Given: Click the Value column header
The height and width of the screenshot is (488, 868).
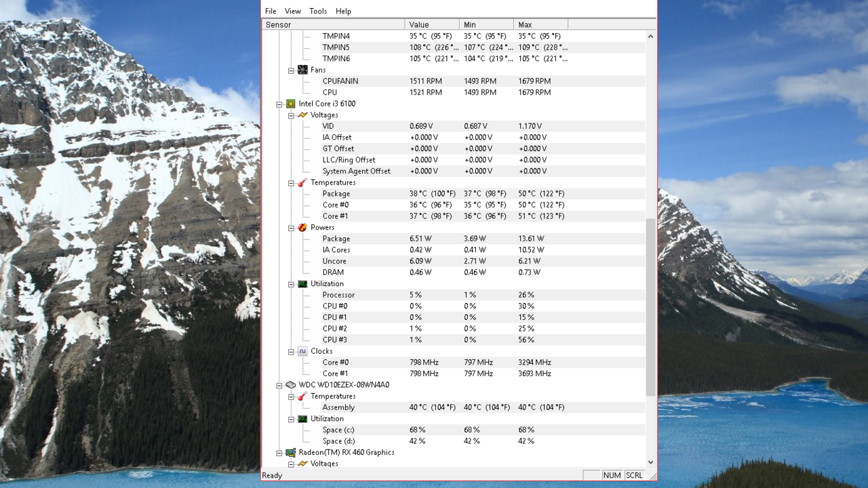Looking at the screenshot, I should coord(432,24).
